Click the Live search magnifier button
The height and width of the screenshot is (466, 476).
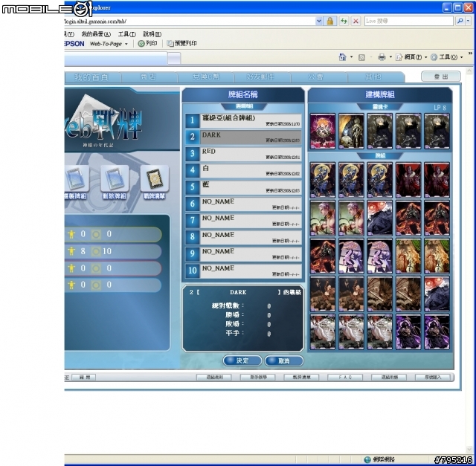(460, 21)
